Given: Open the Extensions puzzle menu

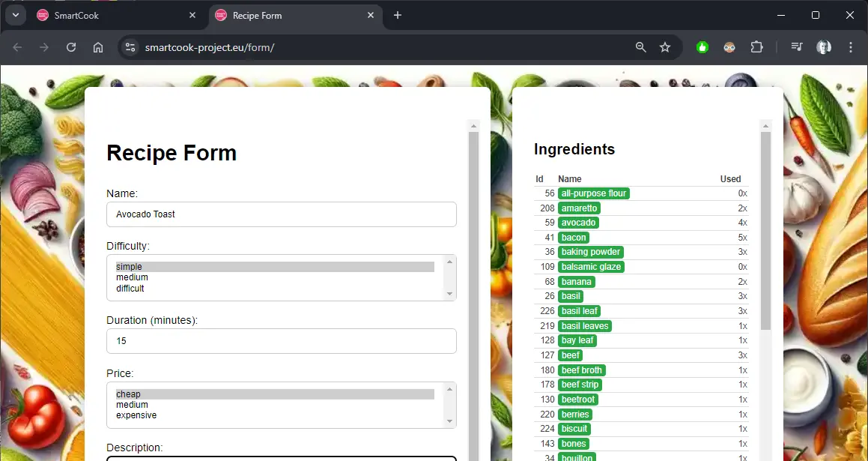Looking at the screenshot, I should [756, 47].
